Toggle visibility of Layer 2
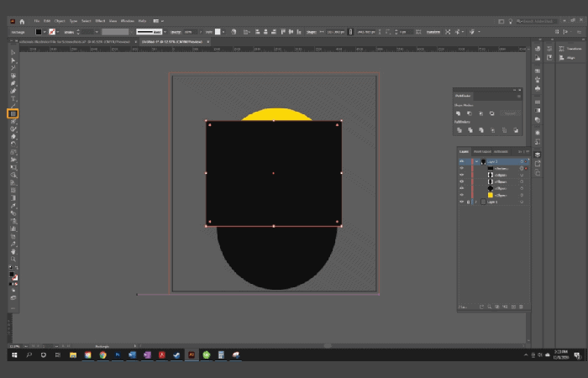This screenshot has width=588, height=378. 462,161
